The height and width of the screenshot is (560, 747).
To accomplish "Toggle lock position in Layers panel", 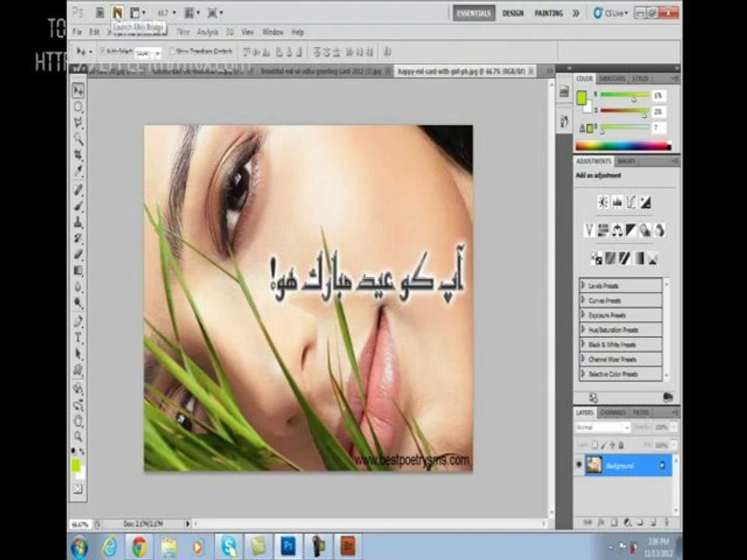I will tap(612, 445).
